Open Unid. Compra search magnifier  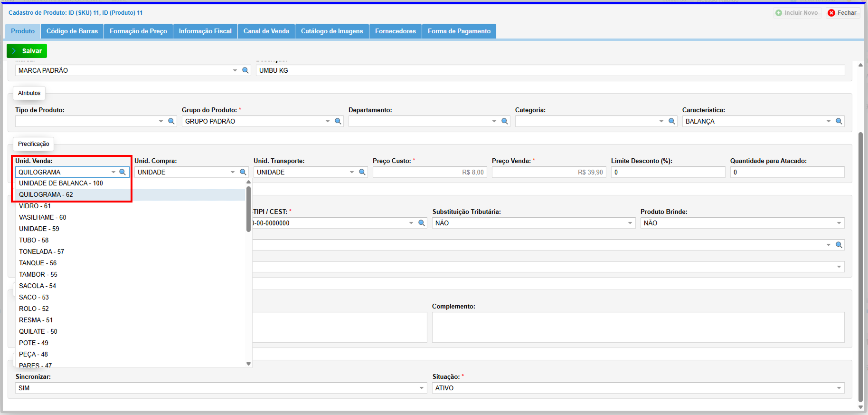point(243,172)
